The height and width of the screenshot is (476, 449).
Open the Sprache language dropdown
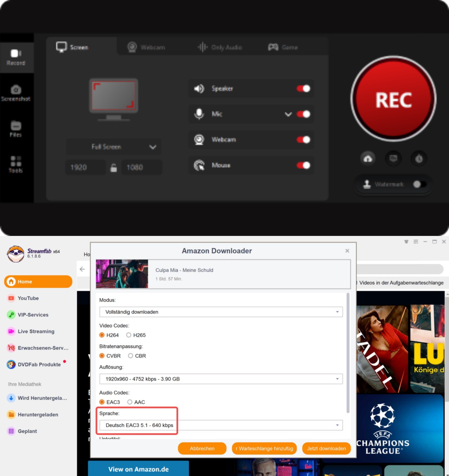point(221,425)
